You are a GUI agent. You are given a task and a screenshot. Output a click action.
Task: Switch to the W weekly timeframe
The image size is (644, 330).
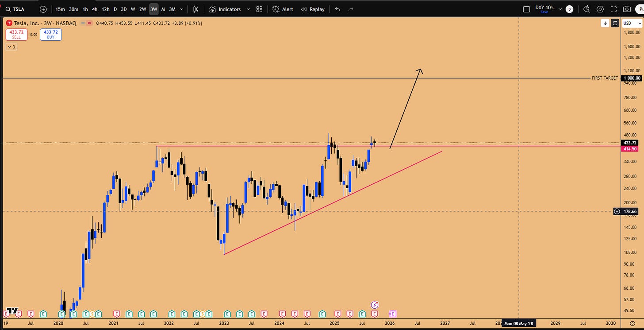pos(133,9)
